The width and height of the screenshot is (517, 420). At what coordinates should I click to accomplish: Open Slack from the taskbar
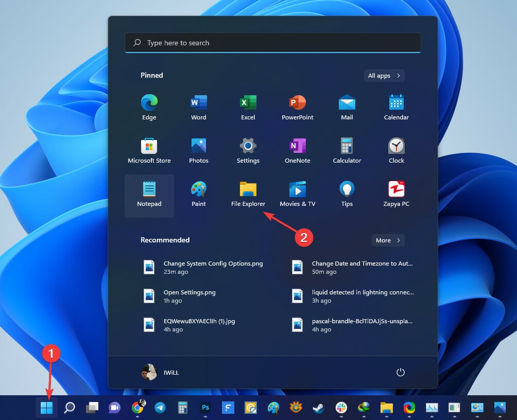tap(341, 408)
